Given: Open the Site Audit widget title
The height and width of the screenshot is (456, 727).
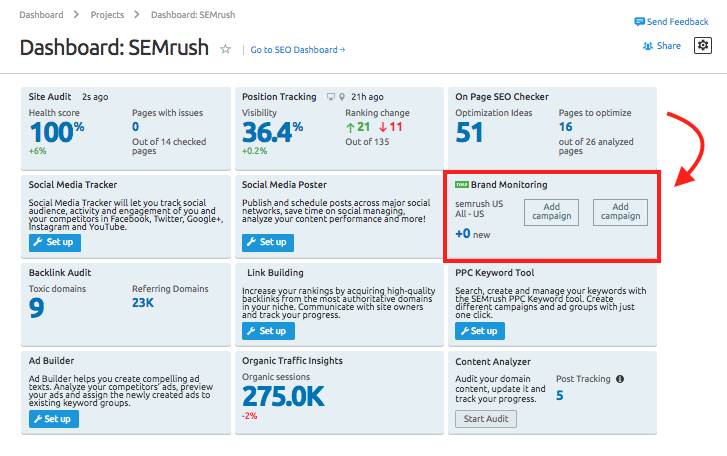Looking at the screenshot, I should (x=50, y=97).
